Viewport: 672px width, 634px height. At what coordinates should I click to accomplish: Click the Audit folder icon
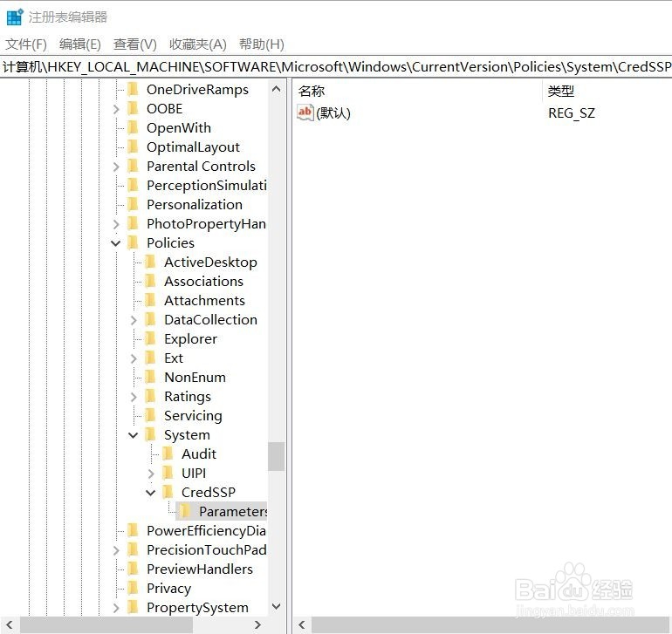[168, 453]
